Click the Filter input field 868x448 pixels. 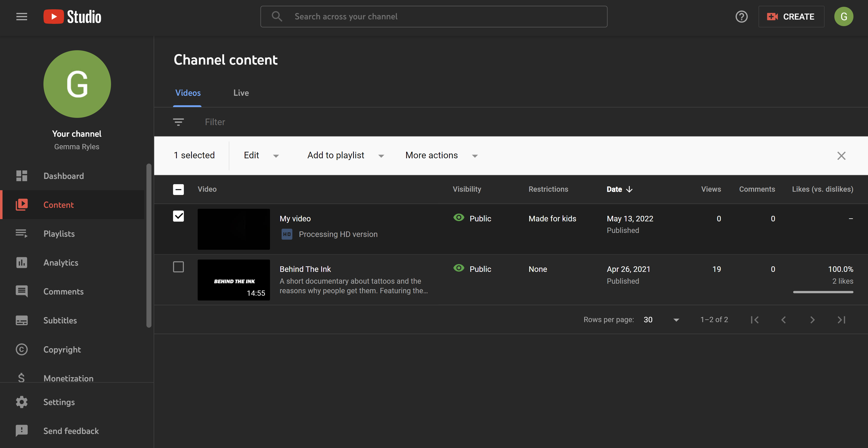coord(215,122)
